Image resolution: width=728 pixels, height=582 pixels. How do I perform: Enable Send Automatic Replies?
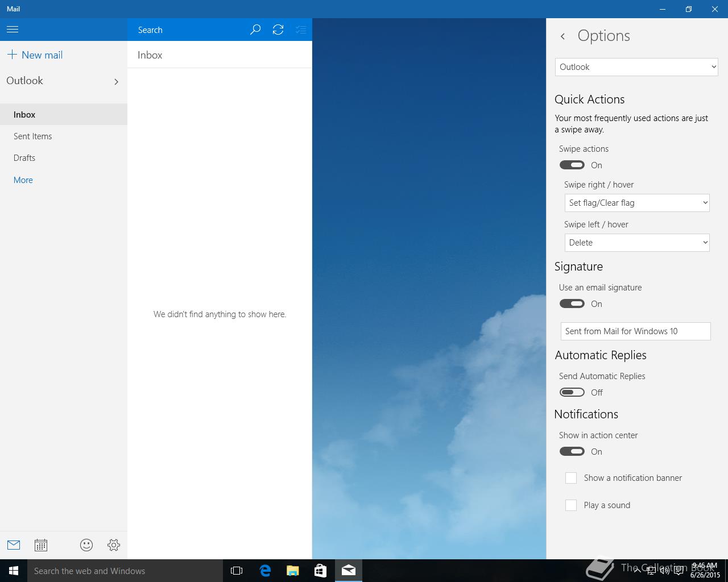point(572,393)
